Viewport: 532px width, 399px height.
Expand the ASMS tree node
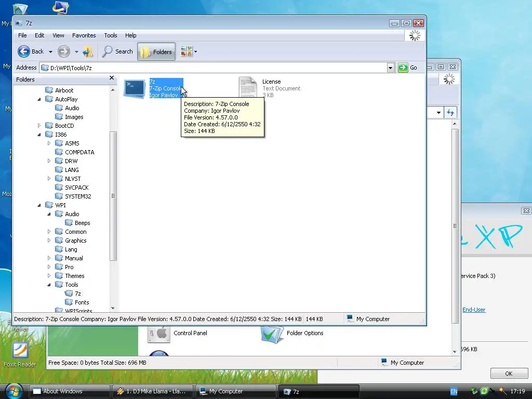click(49, 143)
